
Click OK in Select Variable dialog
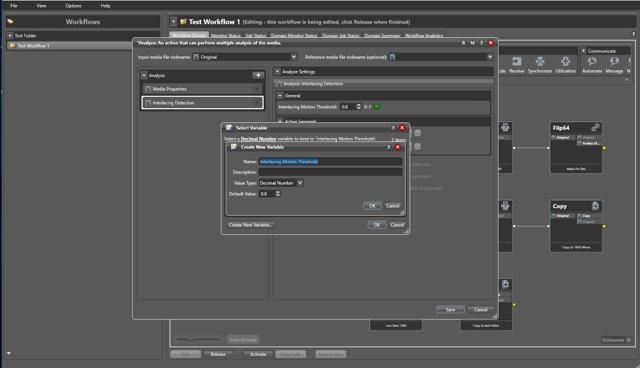376,225
